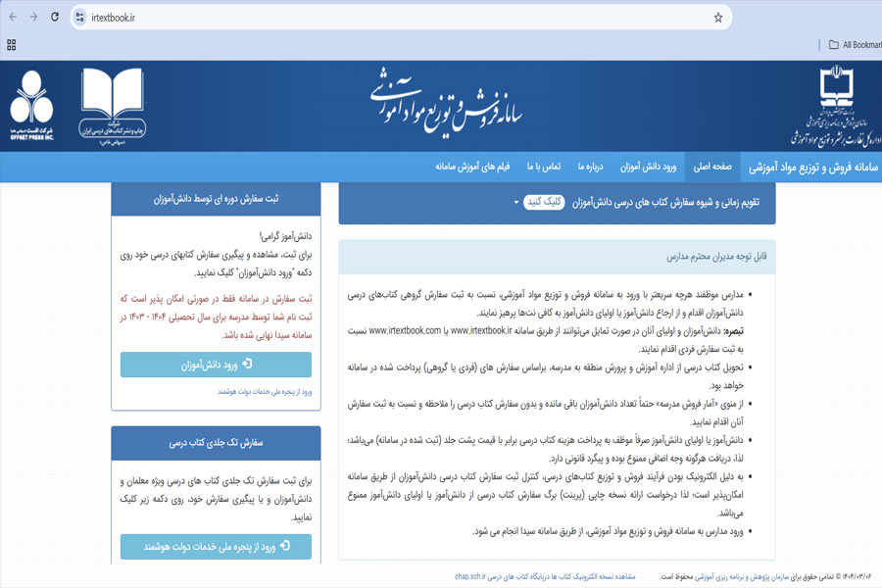Expand the caret next to "کلیک کنید"
Image resolution: width=882 pixels, height=588 pixels.
[x=515, y=203]
